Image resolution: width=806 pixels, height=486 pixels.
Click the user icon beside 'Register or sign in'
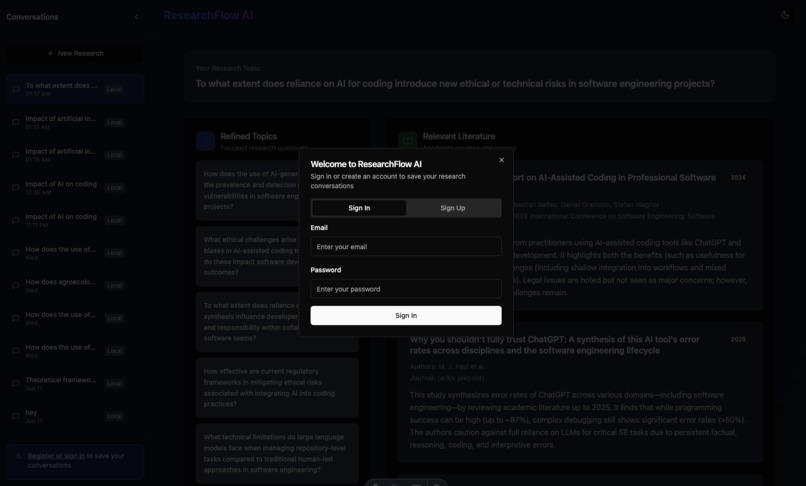18,456
